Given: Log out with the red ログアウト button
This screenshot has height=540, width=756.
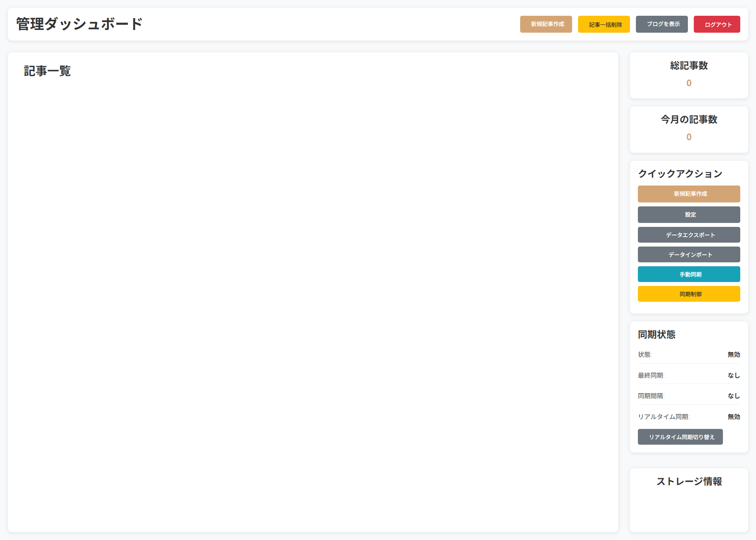Looking at the screenshot, I should (717, 24).
